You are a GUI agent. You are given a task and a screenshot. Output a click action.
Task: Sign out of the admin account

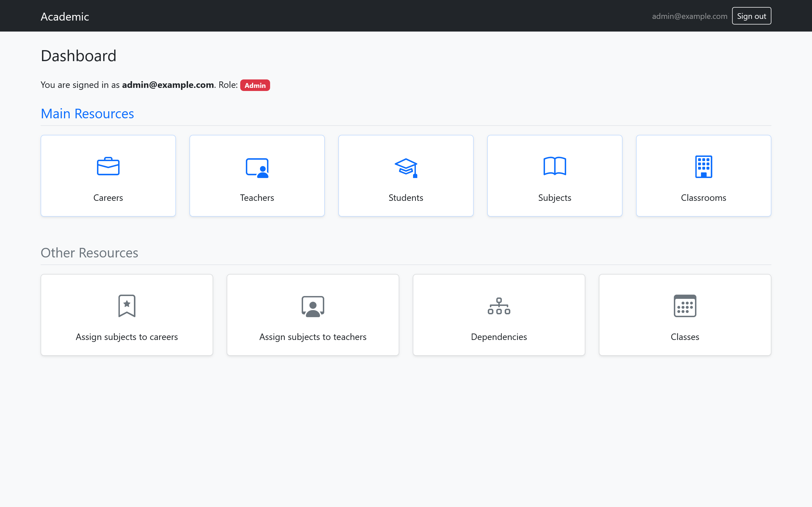tap(751, 16)
